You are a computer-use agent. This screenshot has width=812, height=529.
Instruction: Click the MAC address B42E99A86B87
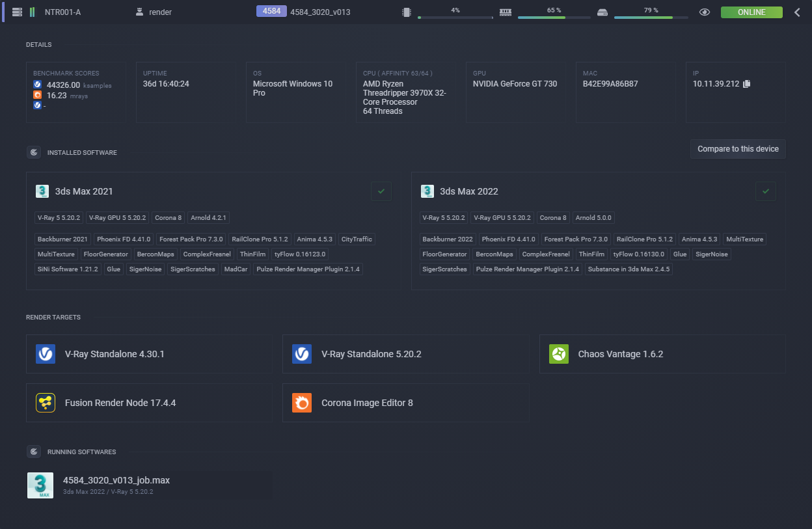610,84
